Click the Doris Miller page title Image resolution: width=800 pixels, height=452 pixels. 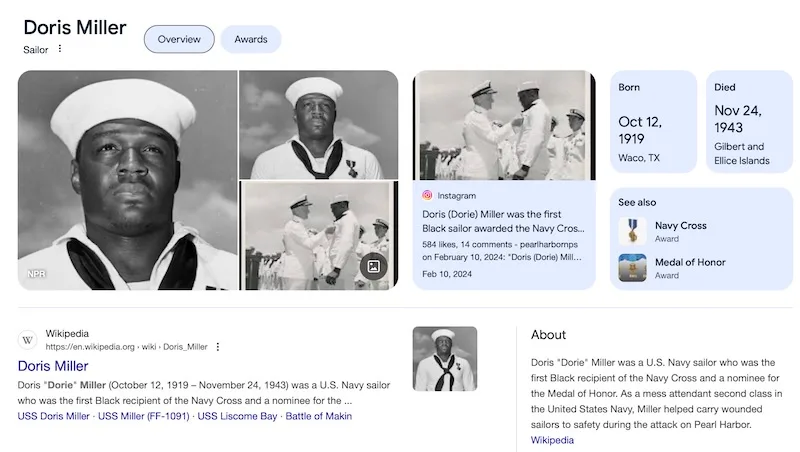click(x=75, y=28)
